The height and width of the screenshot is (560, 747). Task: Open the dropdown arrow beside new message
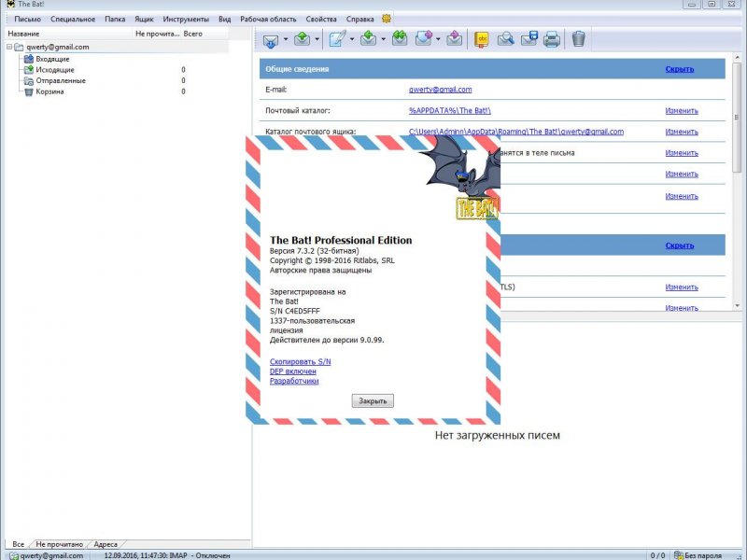point(352,39)
